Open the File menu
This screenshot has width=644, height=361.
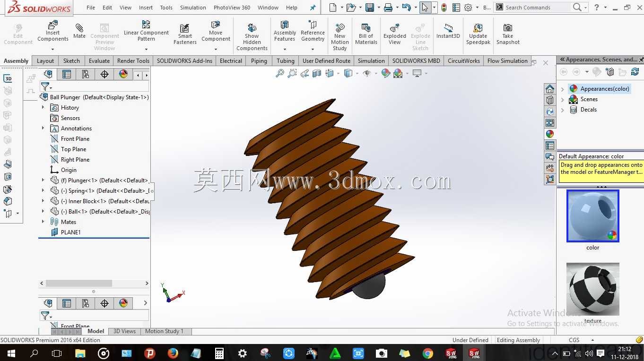(x=91, y=8)
